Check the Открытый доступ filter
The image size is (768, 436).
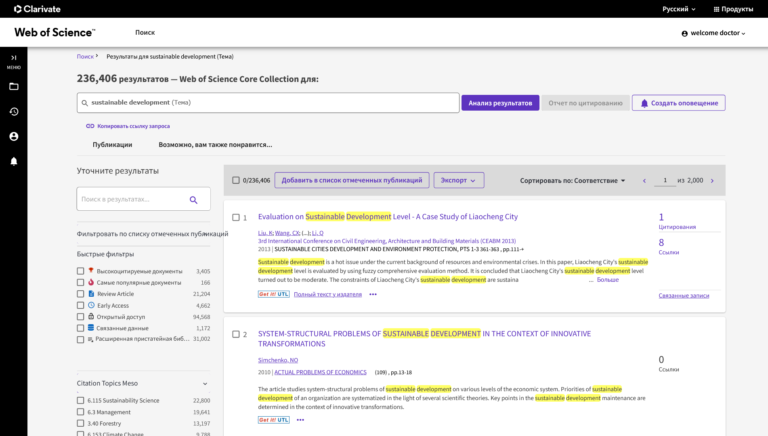click(x=80, y=317)
